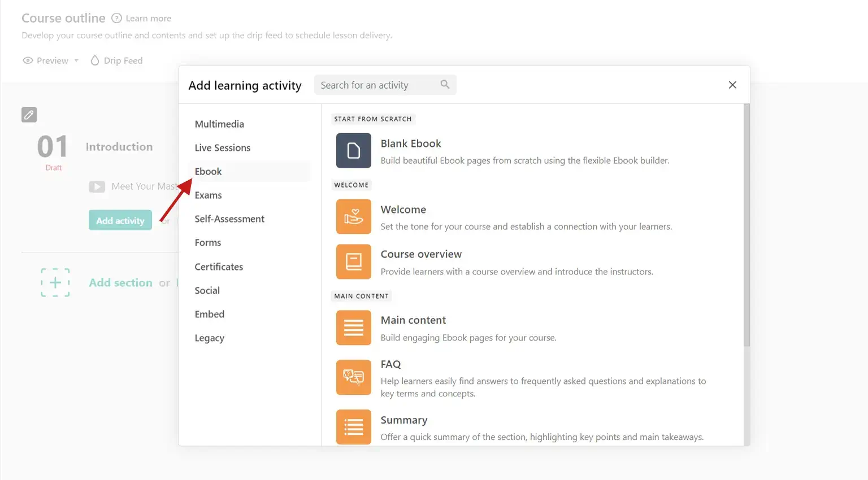868x480 pixels.
Task: Switch to Live Sessions category
Action: coord(222,147)
